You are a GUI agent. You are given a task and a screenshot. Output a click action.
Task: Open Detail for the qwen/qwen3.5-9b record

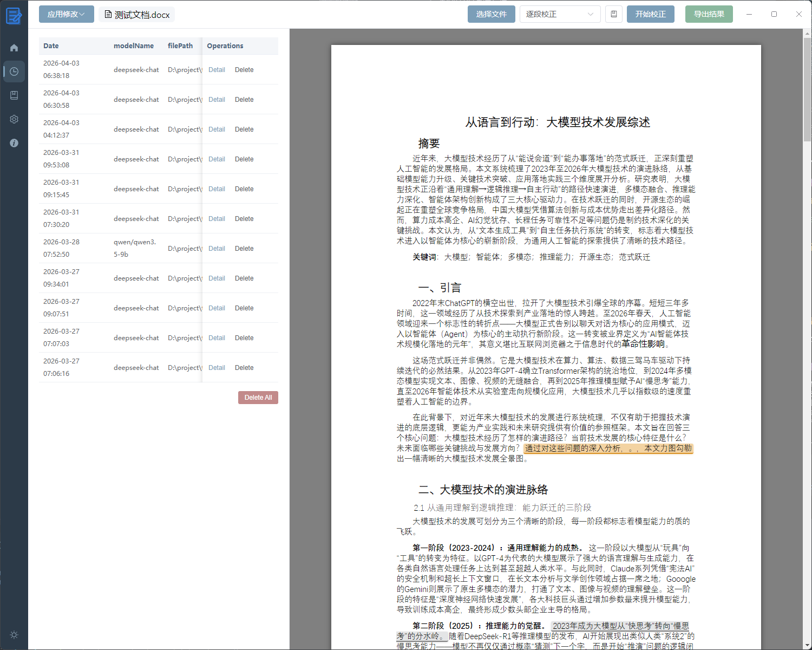(x=217, y=249)
